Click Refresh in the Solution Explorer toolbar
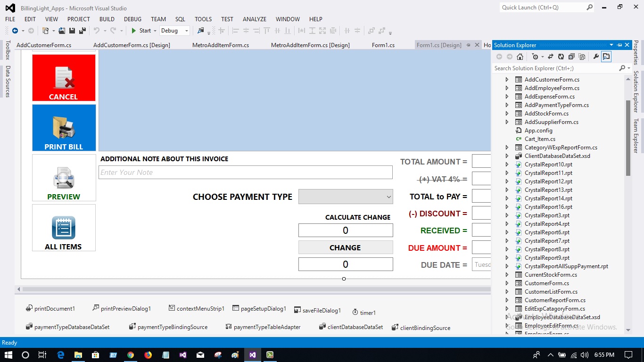The height and width of the screenshot is (362, 644). [561, 56]
